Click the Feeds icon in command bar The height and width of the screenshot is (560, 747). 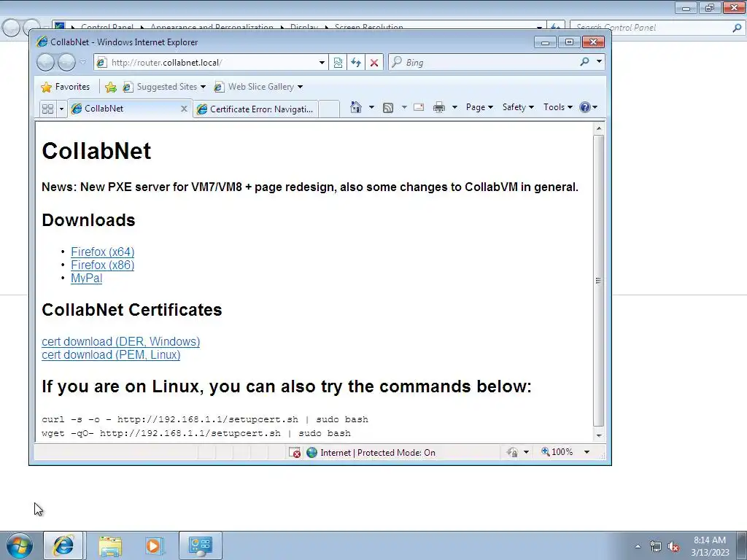(x=388, y=108)
